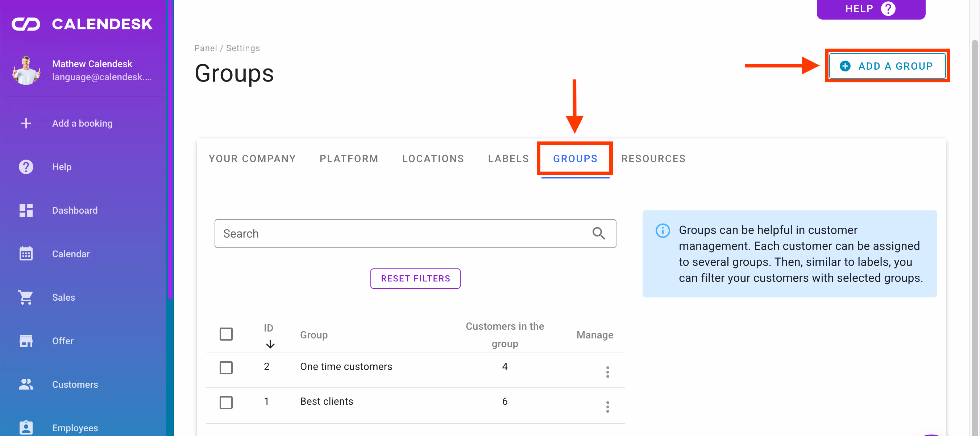Check the Best clients row checkbox
Viewport: 980px width, 436px height.
pyautogui.click(x=226, y=403)
